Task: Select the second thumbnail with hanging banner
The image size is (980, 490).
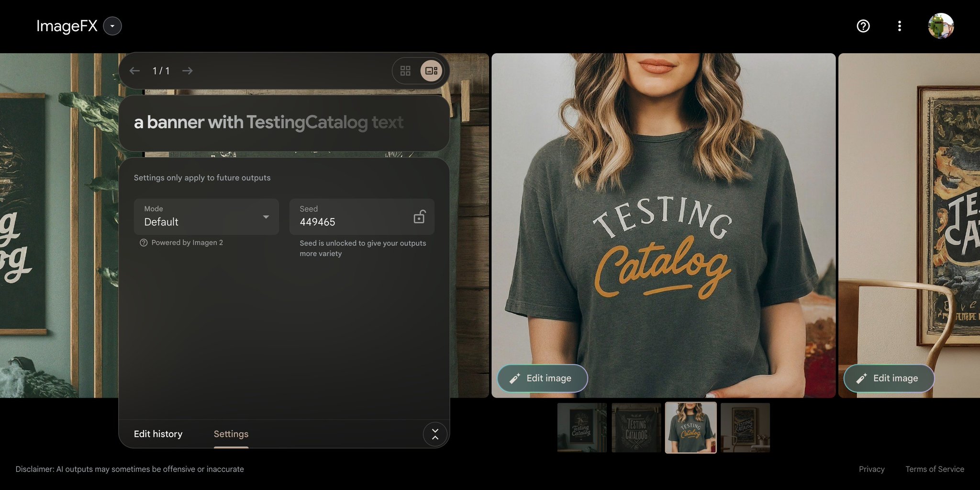Action: [636, 428]
